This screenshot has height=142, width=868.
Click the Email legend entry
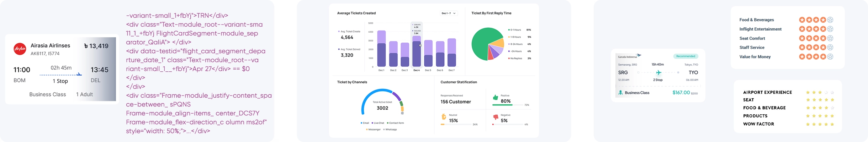tap(365, 123)
